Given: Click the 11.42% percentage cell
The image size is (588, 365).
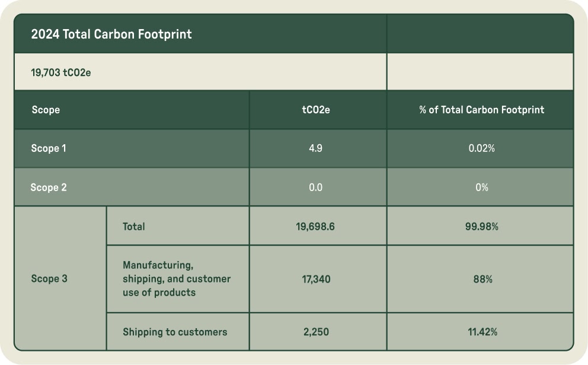Looking at the screenshot, I should (x=481, y=332).
